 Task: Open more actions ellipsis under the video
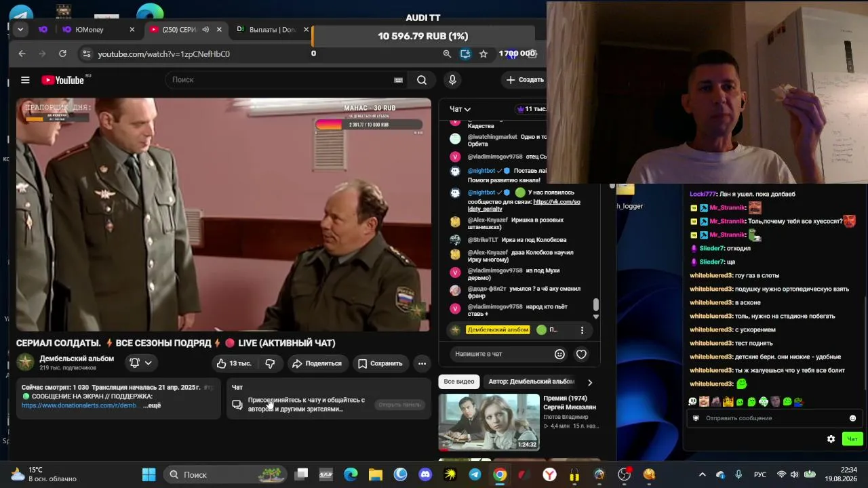422,363
